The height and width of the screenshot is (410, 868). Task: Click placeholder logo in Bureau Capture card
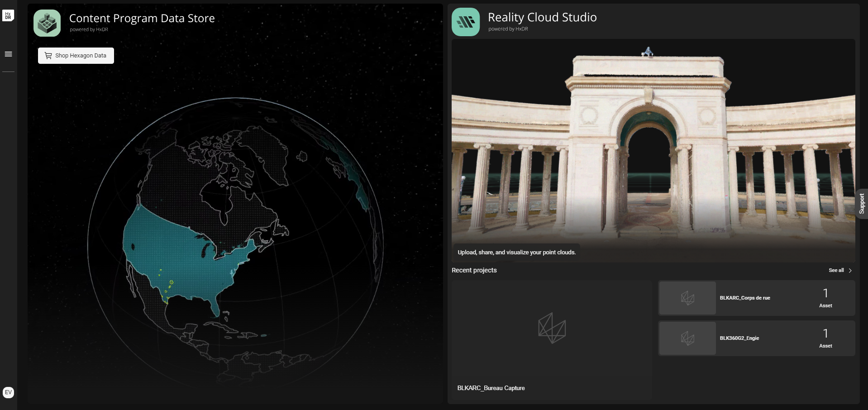click(552, 328)
